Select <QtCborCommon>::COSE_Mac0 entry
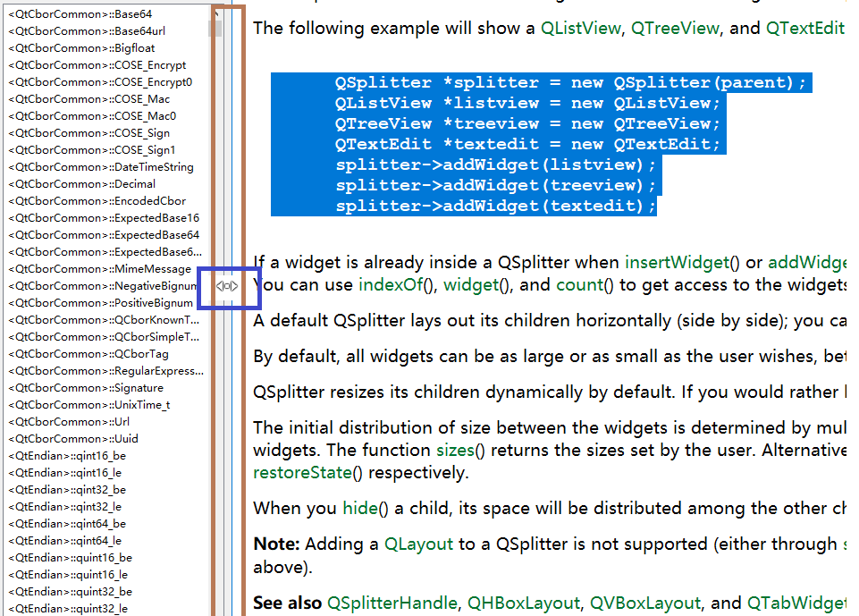859x616 pixels. pos(92,116)
